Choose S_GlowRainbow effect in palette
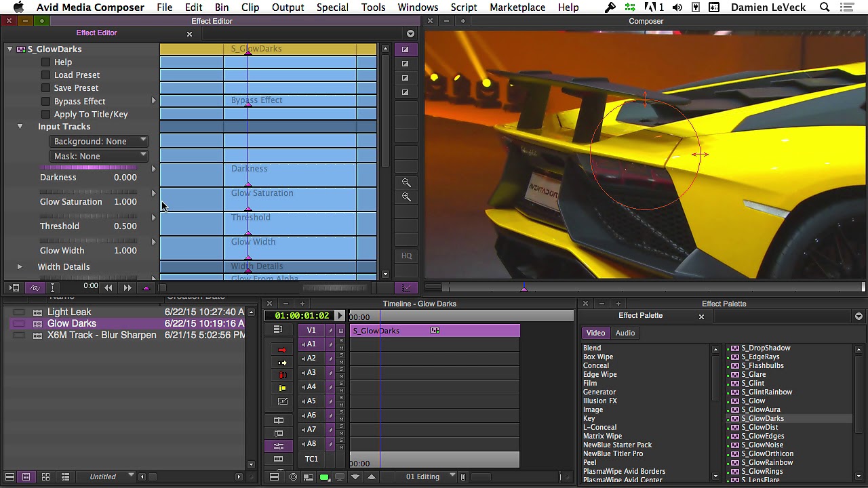Screen dimensions: 868x488 coord(767,463)
